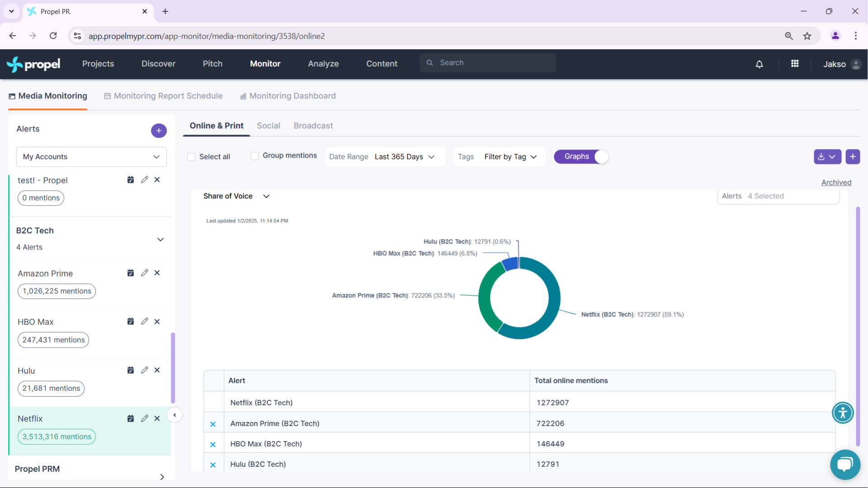
Task: Open calendar for test! - Propel alert
Action: [x=131, y=180]
